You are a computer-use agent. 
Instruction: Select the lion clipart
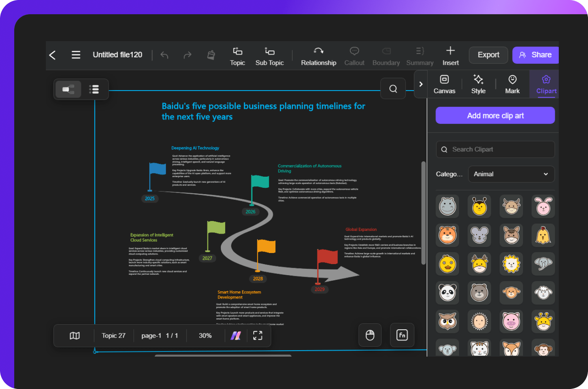(511, 264)
